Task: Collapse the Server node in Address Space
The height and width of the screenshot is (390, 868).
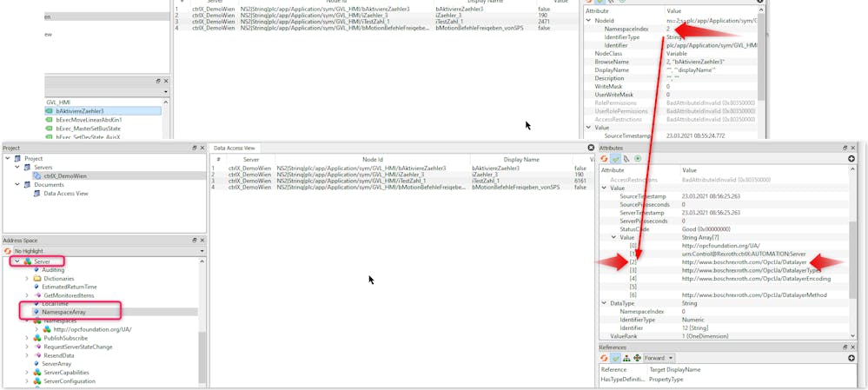Action: pos(16,261)
